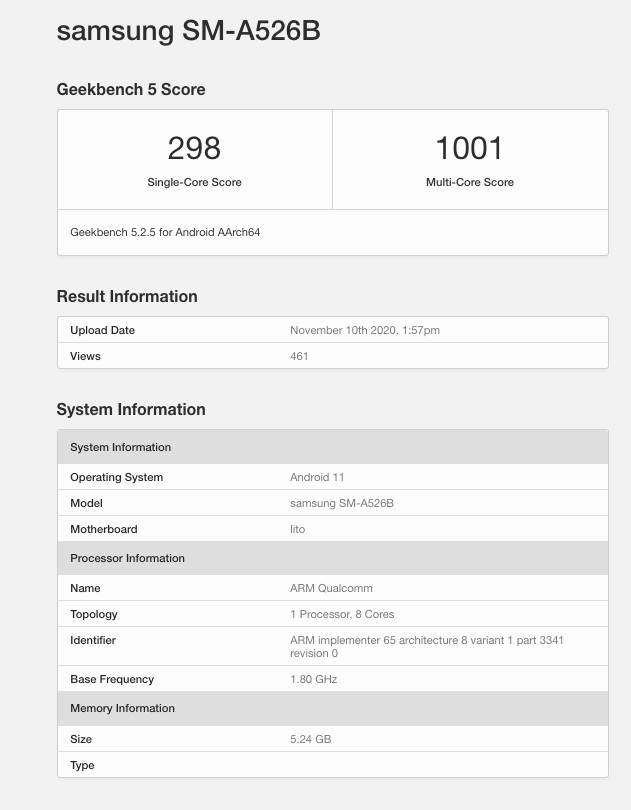Screen dimensions: 631x810
Task: Click the Result Information heading
Action: (127, 297)
